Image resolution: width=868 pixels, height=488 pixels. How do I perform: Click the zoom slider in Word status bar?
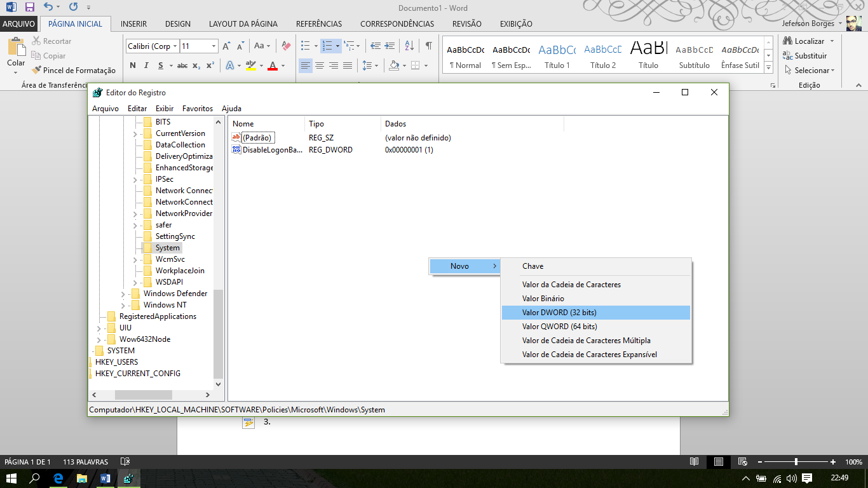[x=796, y=462]
